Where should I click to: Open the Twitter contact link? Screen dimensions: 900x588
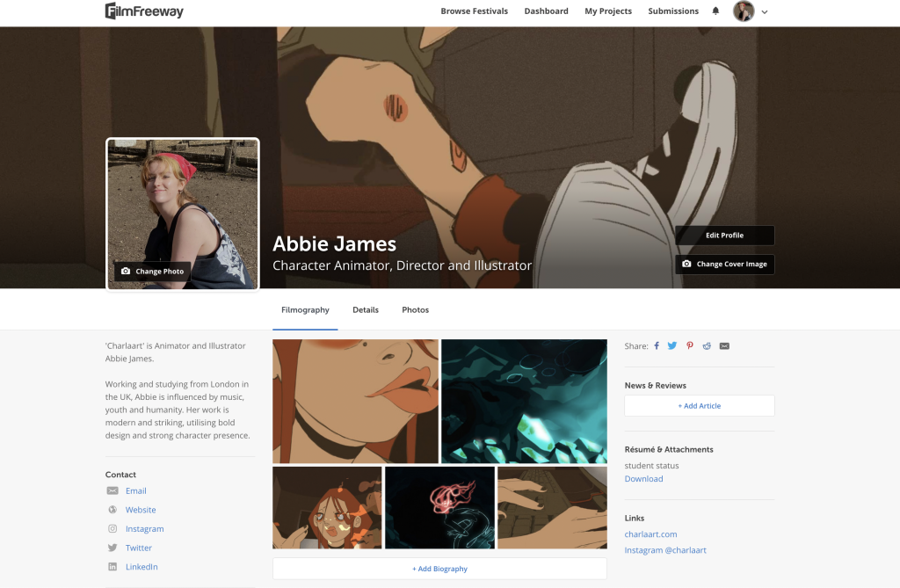pos(139,548)
